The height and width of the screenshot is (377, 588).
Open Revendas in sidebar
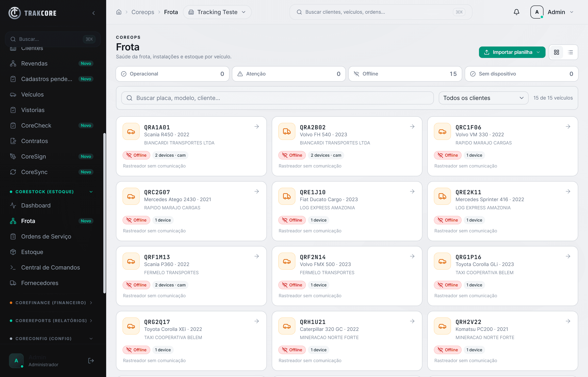51,63
